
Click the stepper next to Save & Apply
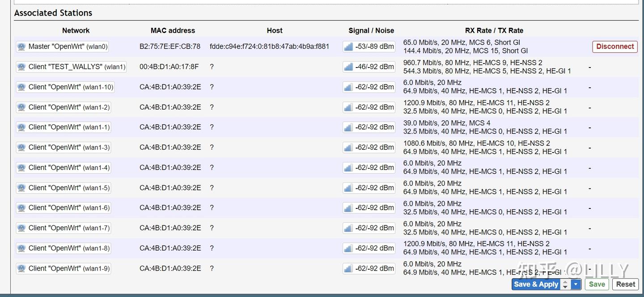tap(565, 284)
